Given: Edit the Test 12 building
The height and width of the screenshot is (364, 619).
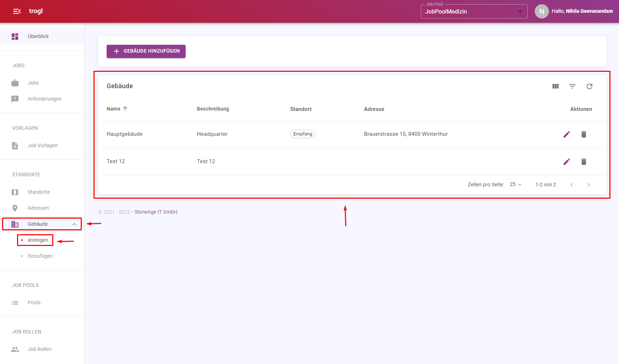Looking at the screenshot, I should click(567, 161).
